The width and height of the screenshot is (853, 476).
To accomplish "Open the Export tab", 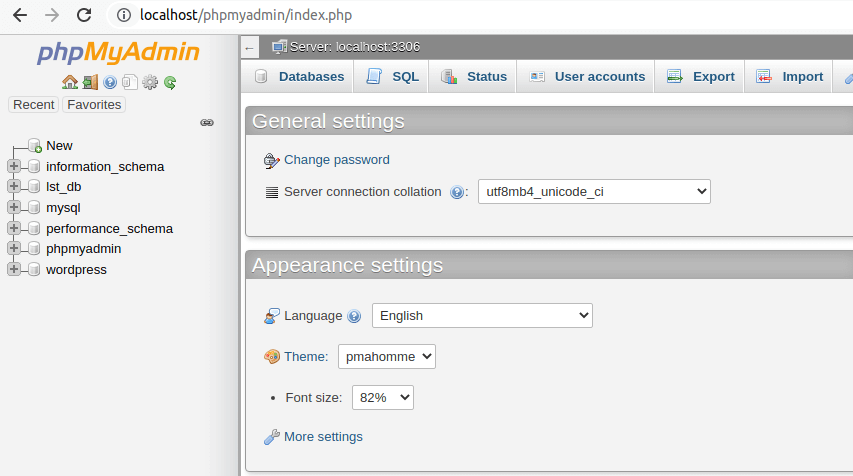I will tap(700, 77).
